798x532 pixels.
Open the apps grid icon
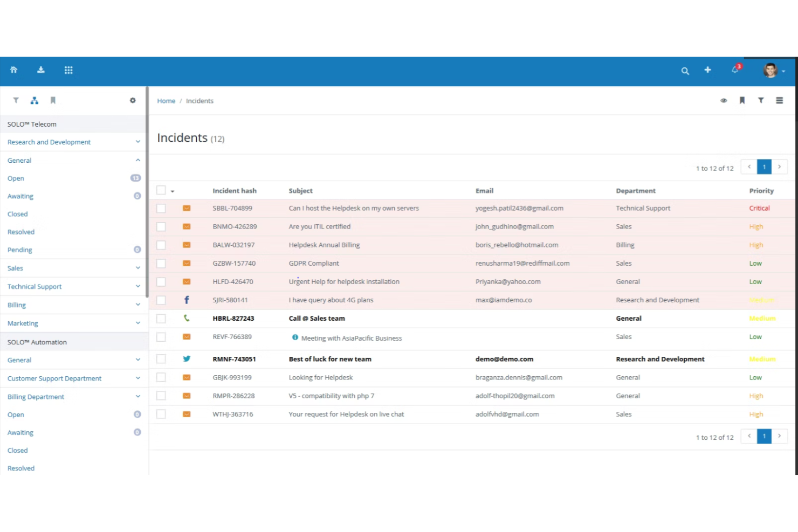(68, 70)
